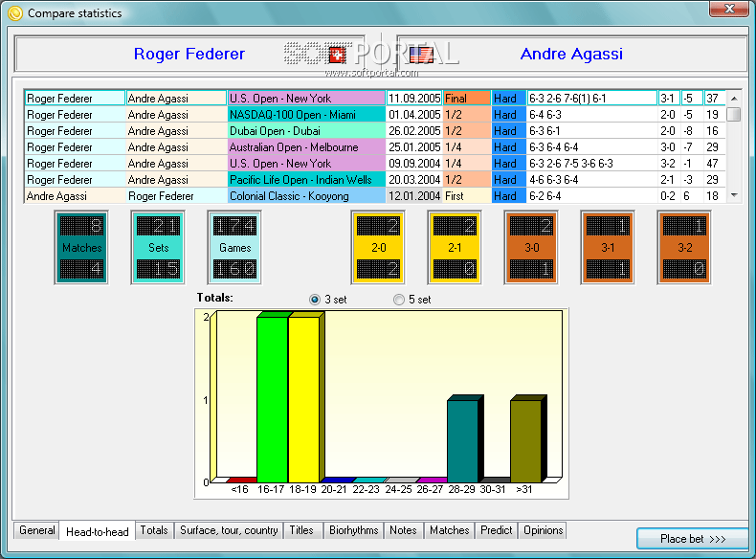Screen dimensions: 756x559
Task: Click the score 4-6 6-3 6-4
Action: pyautogui.click(x=592, y=180)
